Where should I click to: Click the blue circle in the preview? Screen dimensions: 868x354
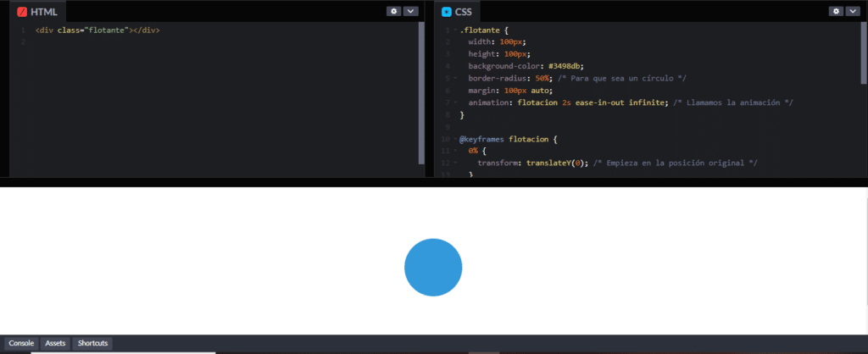coord(433,268)
